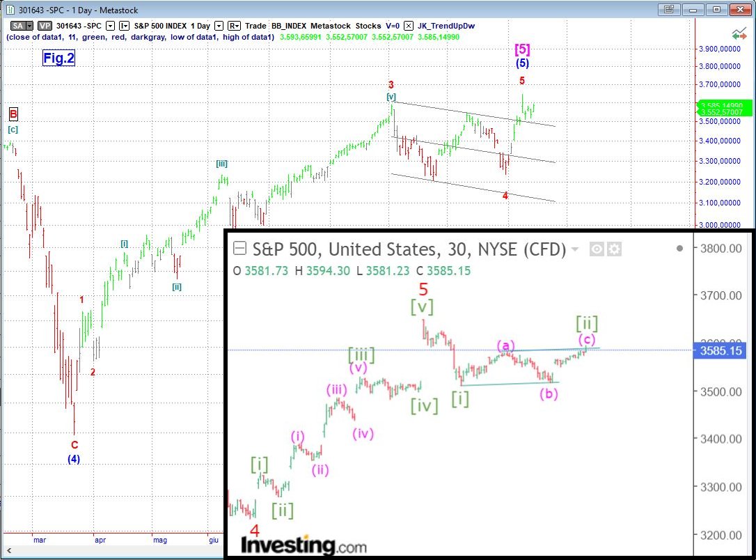Click the JK_TrendUpDw indicator name
The height and width of the screenshot is (560, 756).
446,26
